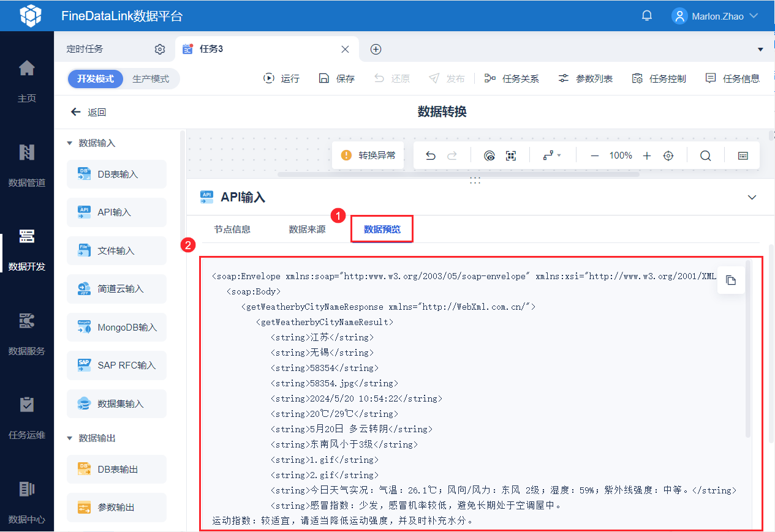Switch to 开发模式
The image size is (775, 532).
click(96, 78)
